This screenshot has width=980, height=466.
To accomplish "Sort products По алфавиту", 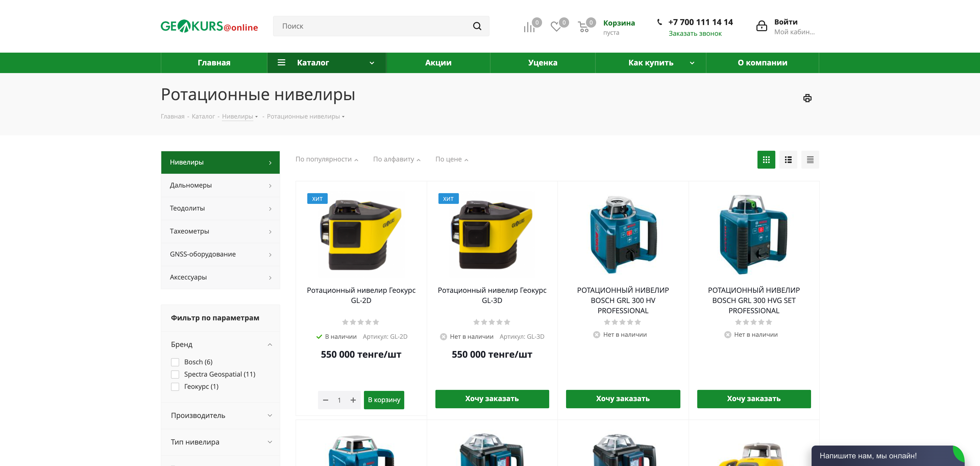I will (397, 159).
